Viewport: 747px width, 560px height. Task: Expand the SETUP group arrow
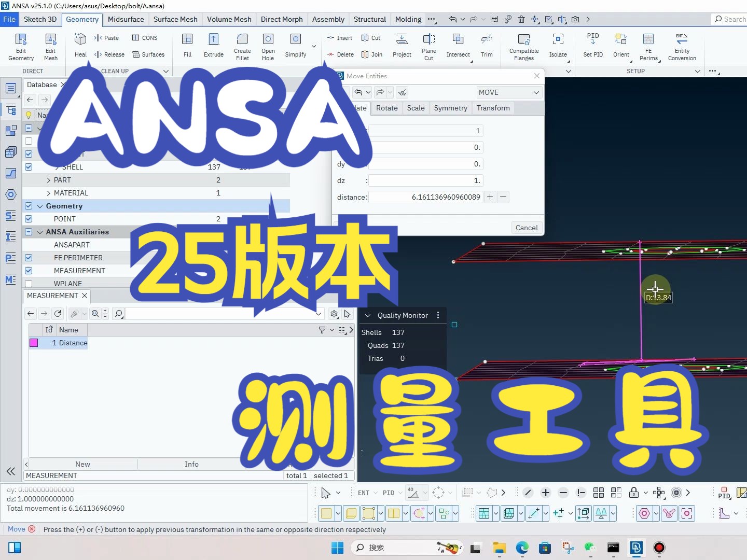pos(698,71)
